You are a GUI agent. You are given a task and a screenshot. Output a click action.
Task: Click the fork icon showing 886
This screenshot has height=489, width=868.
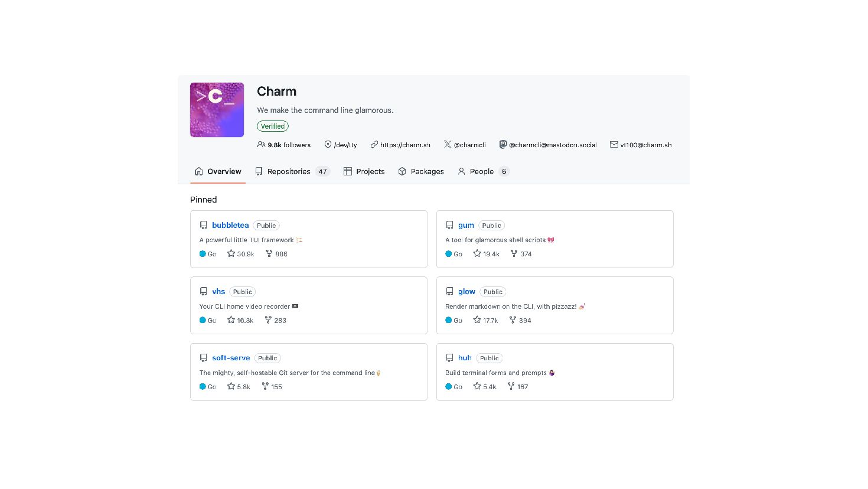[269, 253]
